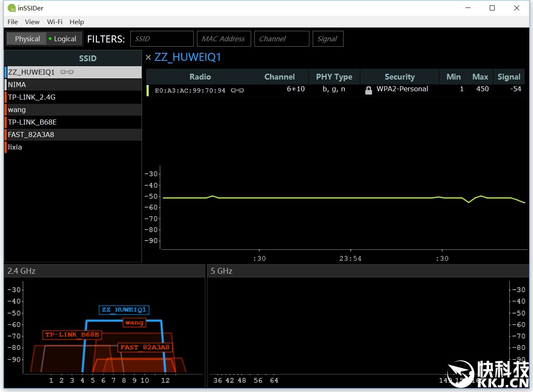Image resolution: width=533 pixels, height=392 pixels.
Task: Click WPA2-Personal security value
Action: [402, 89]
